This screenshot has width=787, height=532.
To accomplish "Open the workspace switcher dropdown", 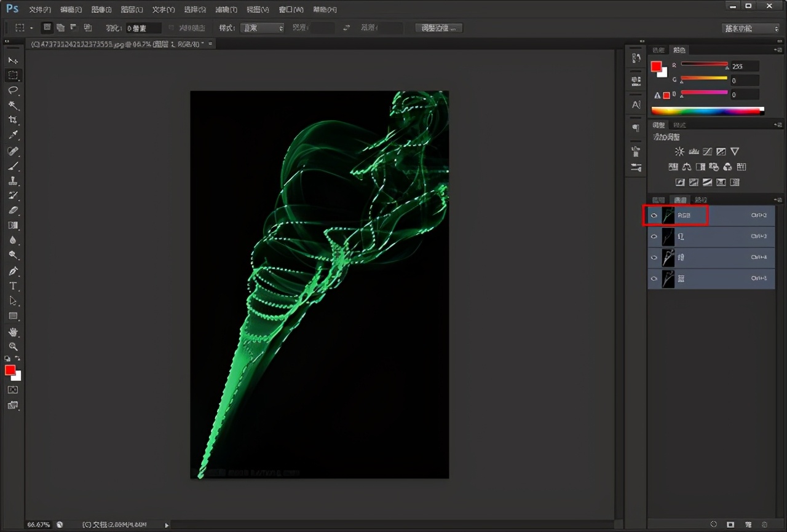I will (x=751, y=28).
